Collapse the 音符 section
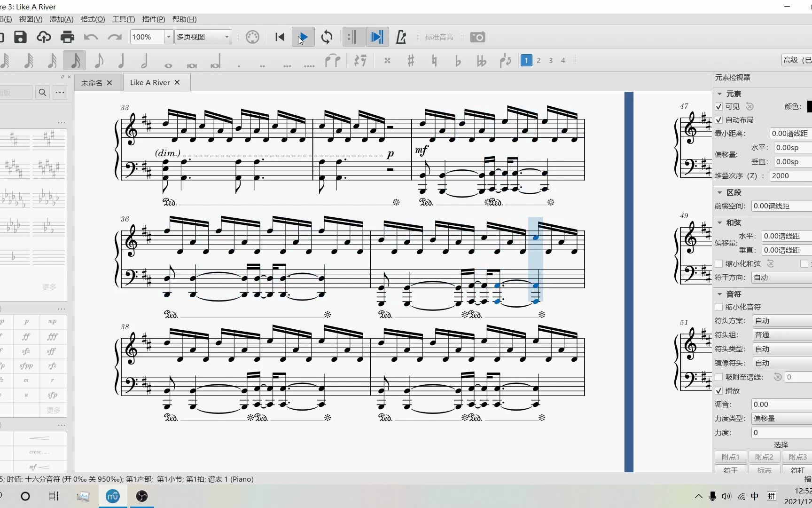Viewport: 812px width, 508px height. (719, 294)
